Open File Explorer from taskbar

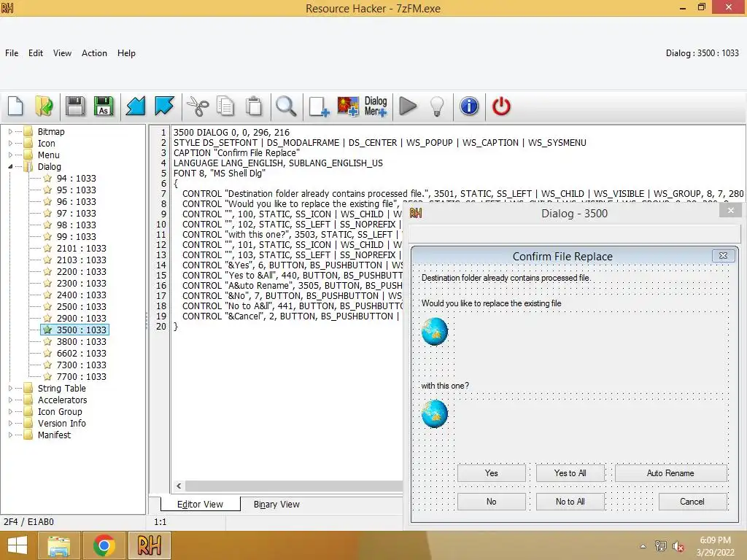click(59, 545)
